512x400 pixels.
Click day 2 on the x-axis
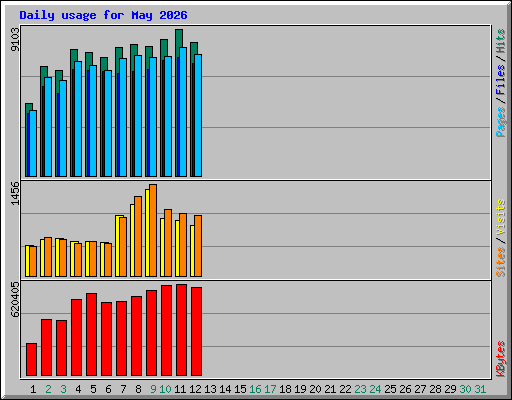pyautogui.click(x=48, y=389)
